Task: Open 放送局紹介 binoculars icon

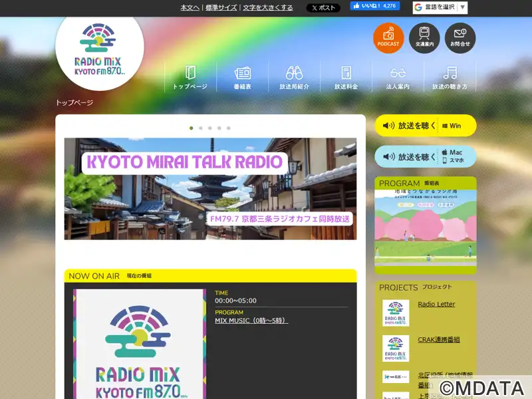Action: (x=294, y=77)
